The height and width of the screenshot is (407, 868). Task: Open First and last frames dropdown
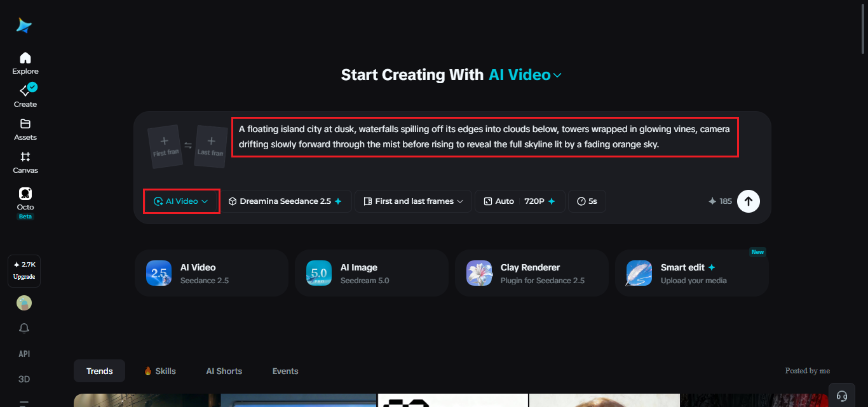(413, 201)
